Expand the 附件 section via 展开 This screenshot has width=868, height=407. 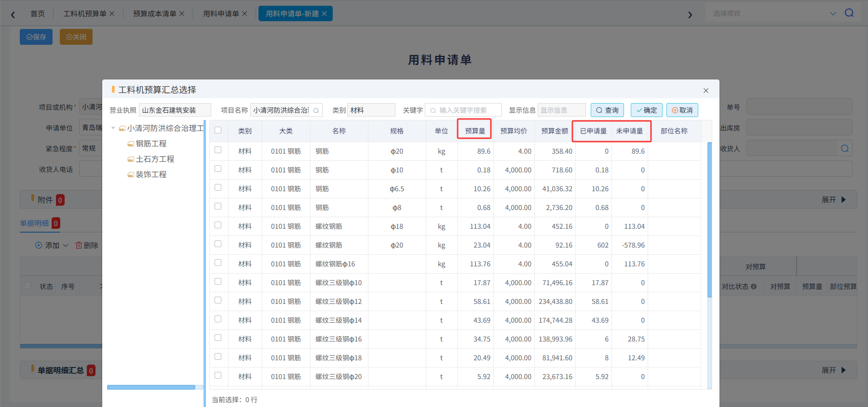[834, 200]
